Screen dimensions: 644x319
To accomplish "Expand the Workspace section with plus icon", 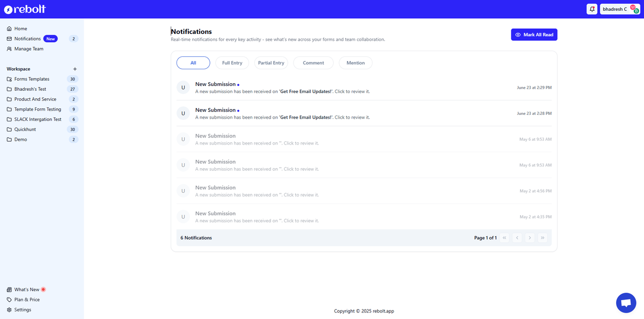I will tap(75, 69).
